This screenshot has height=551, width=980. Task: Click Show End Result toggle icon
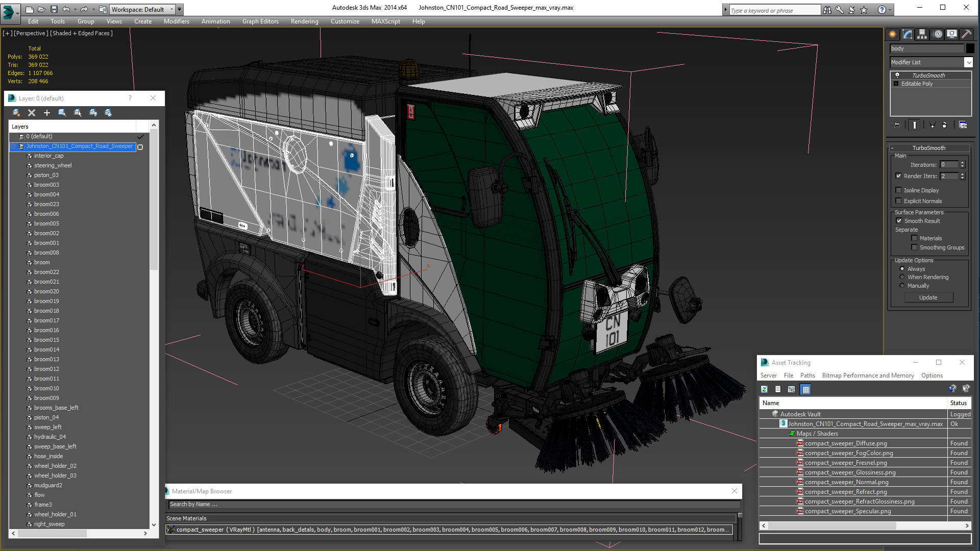pos(915,125)
